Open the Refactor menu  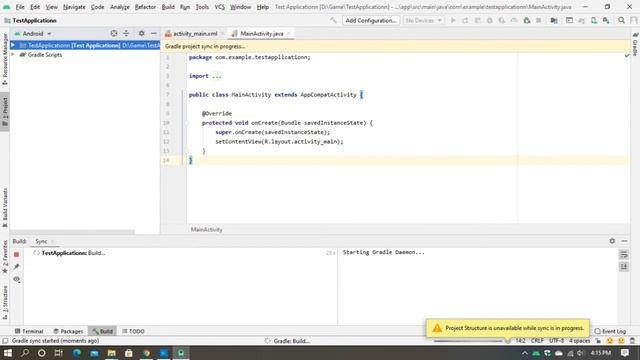[x=145, y=7]
